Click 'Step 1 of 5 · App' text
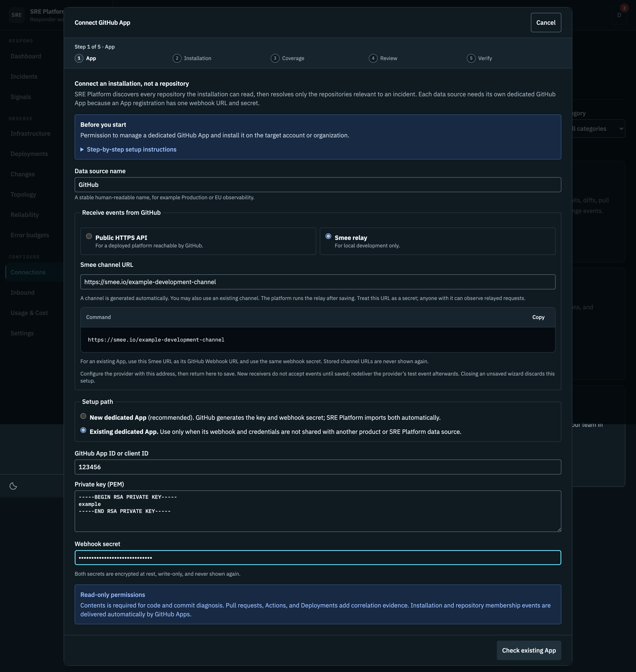The image size is (636, 672). 95,47
